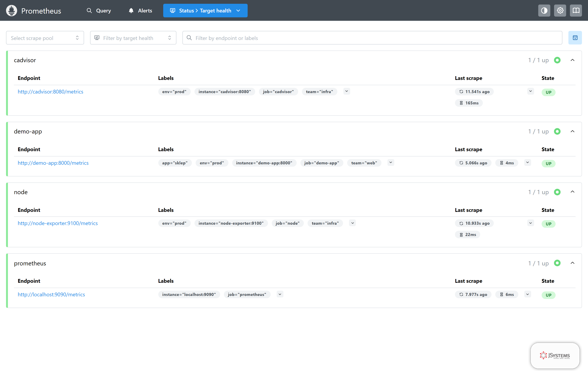The height and width of the screenshot is (377, 588).
Task: Click the collapse-all pools icon button
Action: 575,38
